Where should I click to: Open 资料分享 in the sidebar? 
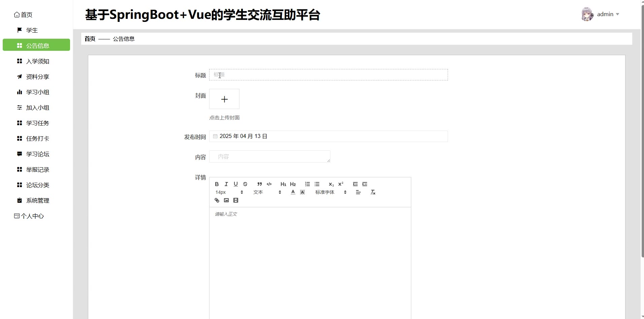pos(36,77)
